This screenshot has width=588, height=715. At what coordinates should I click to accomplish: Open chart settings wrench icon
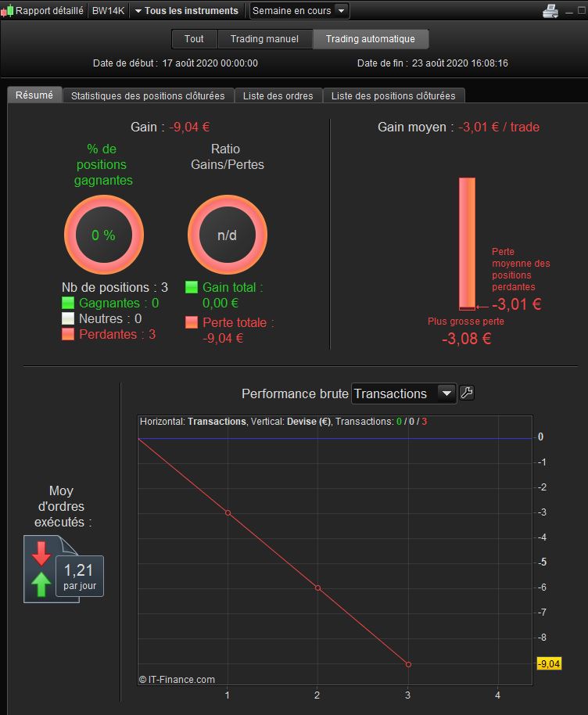(x=467, y=393)
